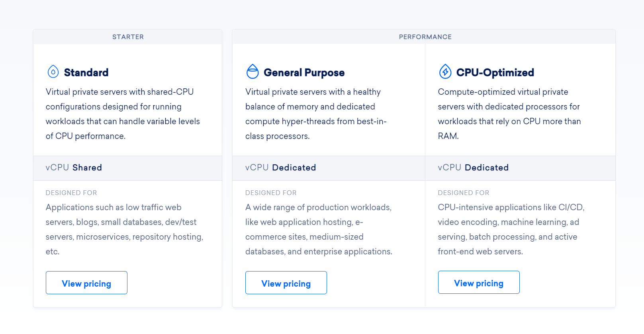The image size is (644, 334).
Task: View pricing for the Standard plan
Action: point(86,283)
